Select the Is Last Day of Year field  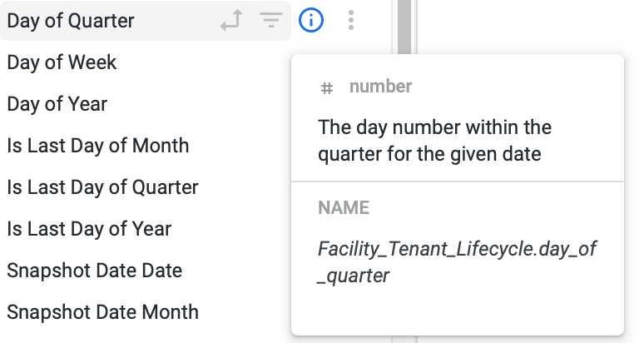89,229
